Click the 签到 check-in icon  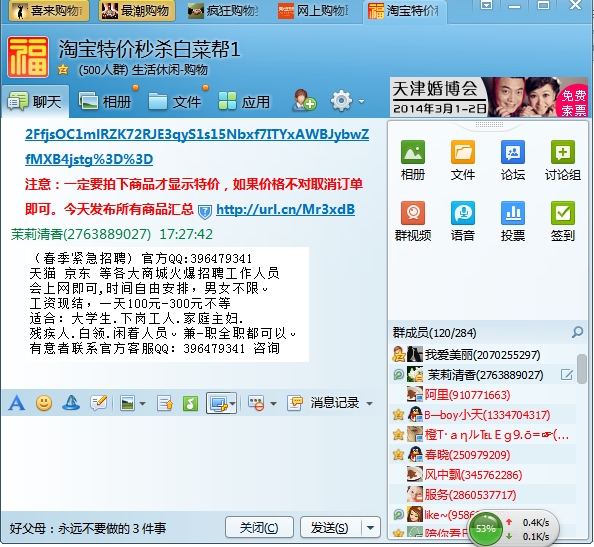pyautogui.click(x=563, y=221)
